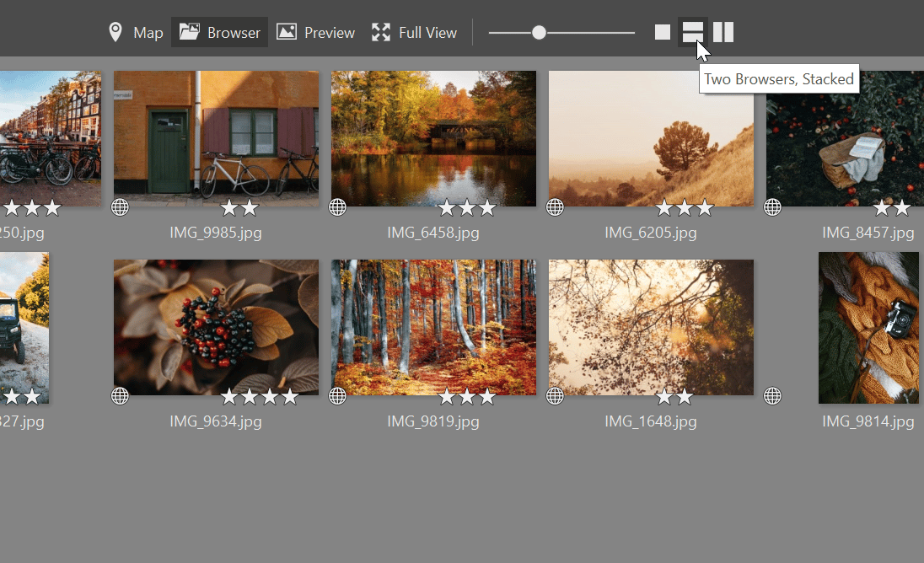Click the file name IMG_1648.jpg
The image size is (924, 563).
(x=651, y=421)
